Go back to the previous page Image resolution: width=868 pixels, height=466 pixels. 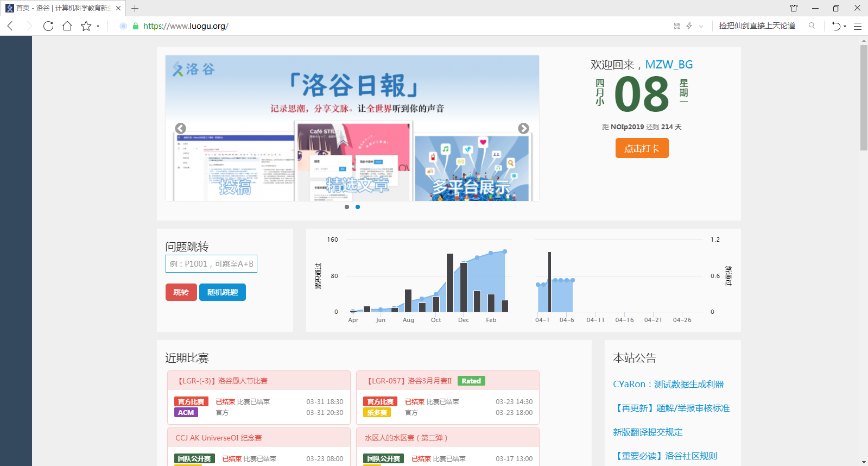[10, 26]
